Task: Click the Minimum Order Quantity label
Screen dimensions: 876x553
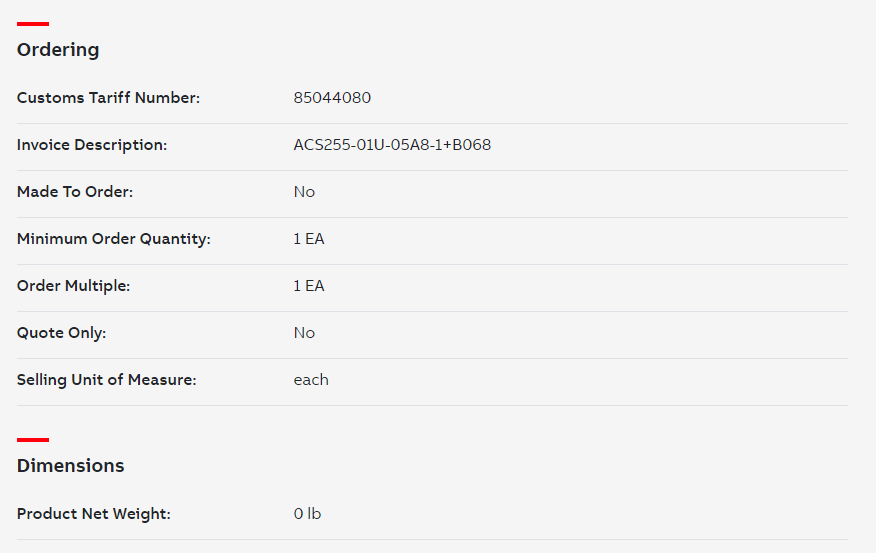Action: 114,239
